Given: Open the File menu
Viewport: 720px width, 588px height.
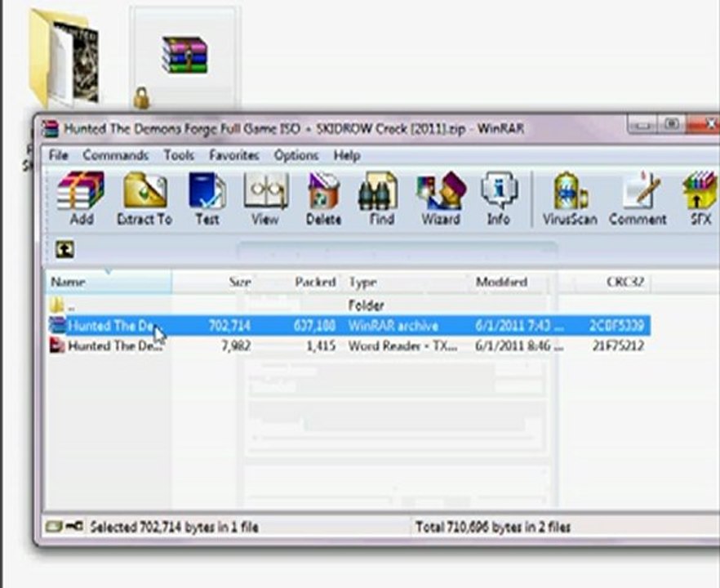Looking at the screenshot, I should coord(58,155).
